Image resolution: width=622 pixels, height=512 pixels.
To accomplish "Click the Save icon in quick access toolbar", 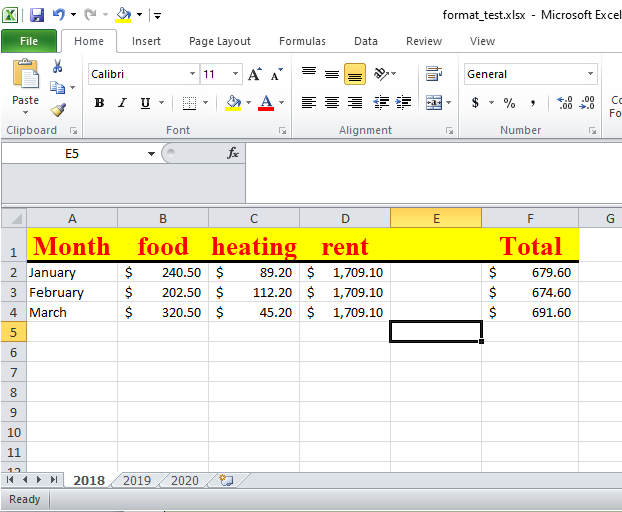I will pos(36,15).
